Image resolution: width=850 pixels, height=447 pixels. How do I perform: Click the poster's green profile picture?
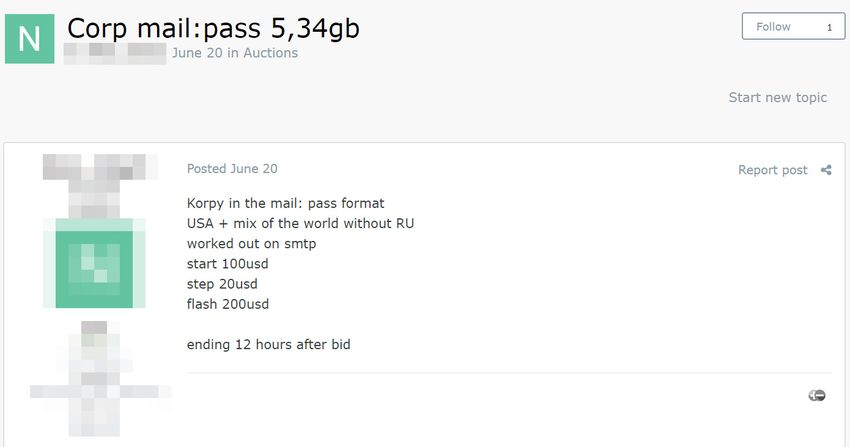[94, 263]
